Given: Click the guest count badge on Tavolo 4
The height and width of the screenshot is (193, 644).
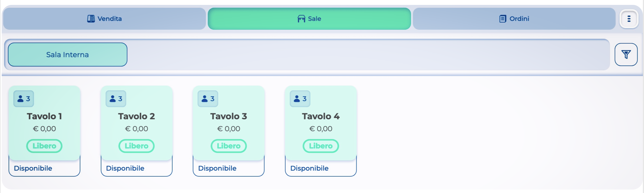Looking at the screenshot, I should tap(300, 99).
